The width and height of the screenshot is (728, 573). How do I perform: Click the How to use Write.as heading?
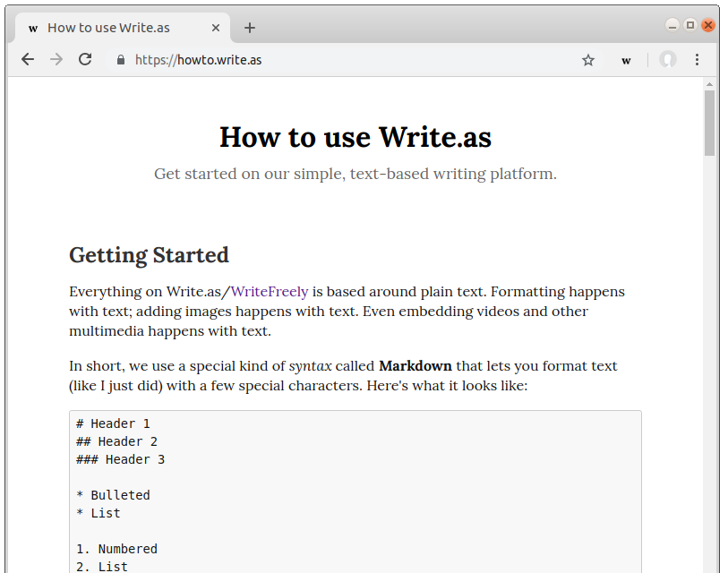(355, 137)
